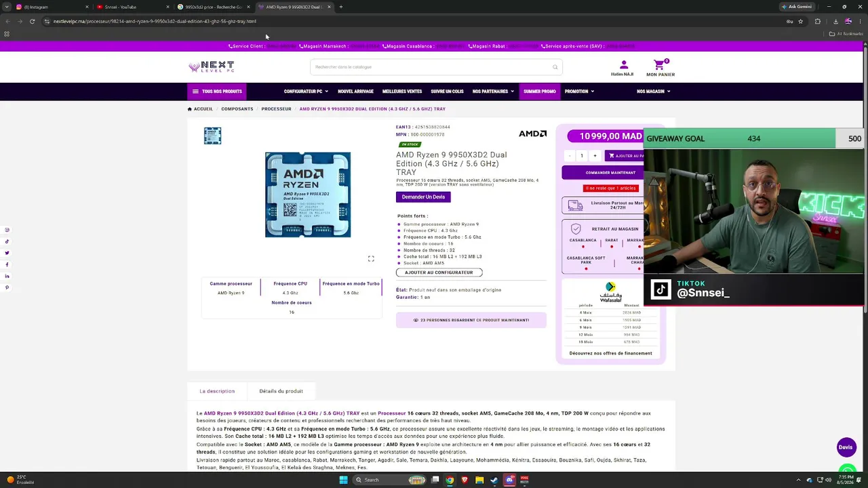The height and width of the screenshot is (488, 868).
Task: Open the Mon Panier shopping cart
Action: coord(660,68)
